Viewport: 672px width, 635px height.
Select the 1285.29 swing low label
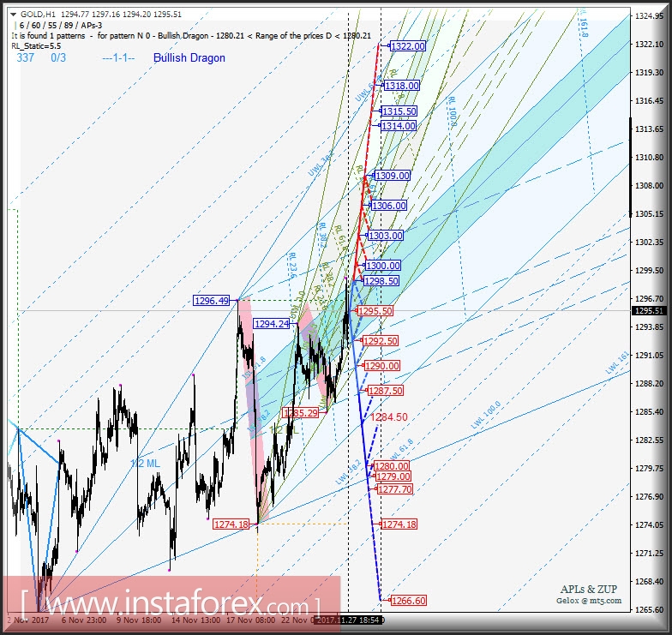coord(301,413)
